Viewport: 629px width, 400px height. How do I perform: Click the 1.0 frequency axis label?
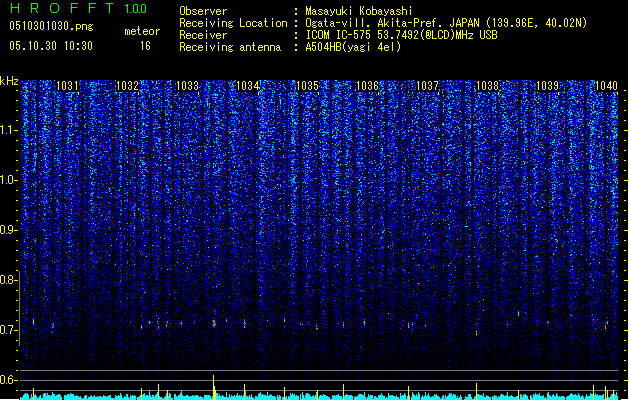pyautogui.click(x=8, y=180)
